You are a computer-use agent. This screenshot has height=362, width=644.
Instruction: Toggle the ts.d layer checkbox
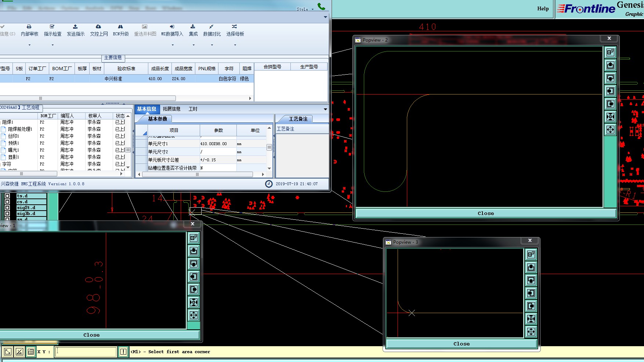(x=7, y=196)
